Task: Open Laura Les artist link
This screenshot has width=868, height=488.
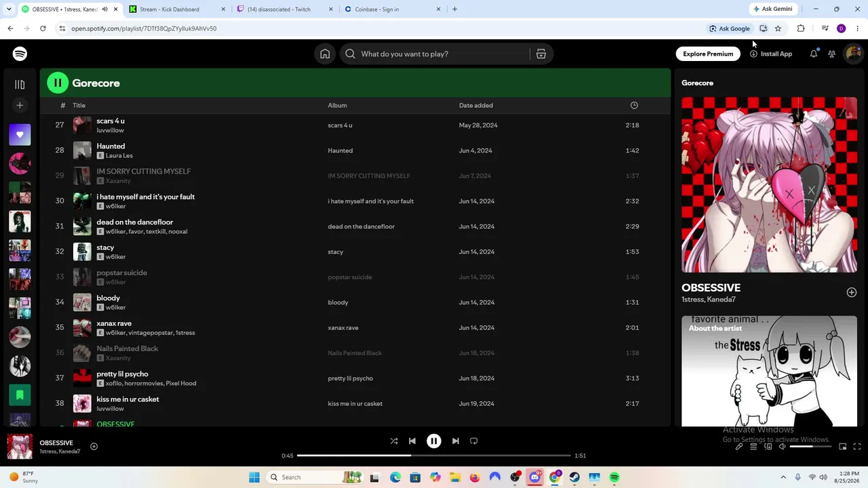Action: pyautogui.click(x=119, y=155)
